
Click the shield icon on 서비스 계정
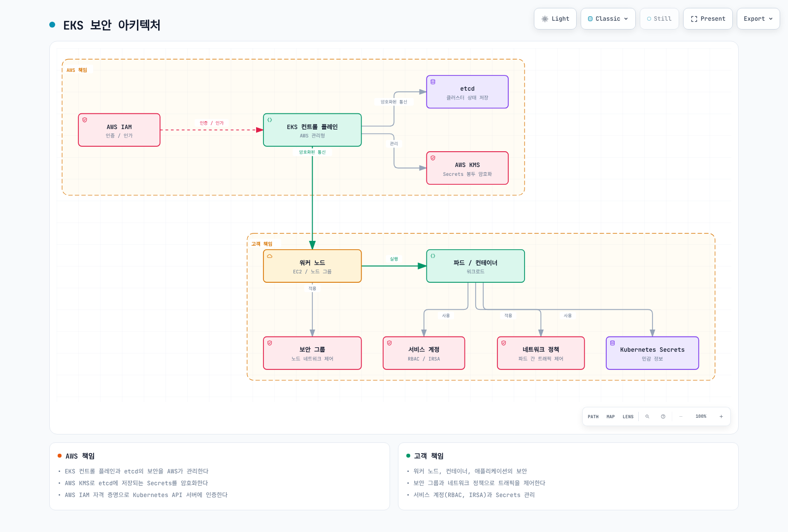coord(390,343)
